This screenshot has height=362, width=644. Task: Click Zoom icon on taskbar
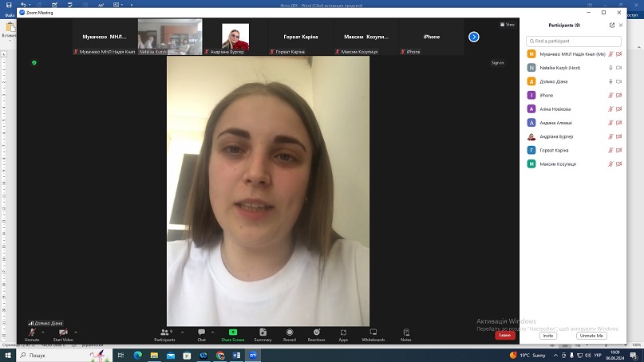(253, 355)
